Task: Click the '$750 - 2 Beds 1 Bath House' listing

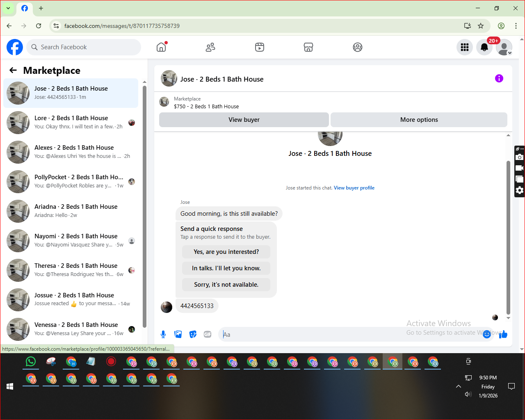Action: point(206,106)
